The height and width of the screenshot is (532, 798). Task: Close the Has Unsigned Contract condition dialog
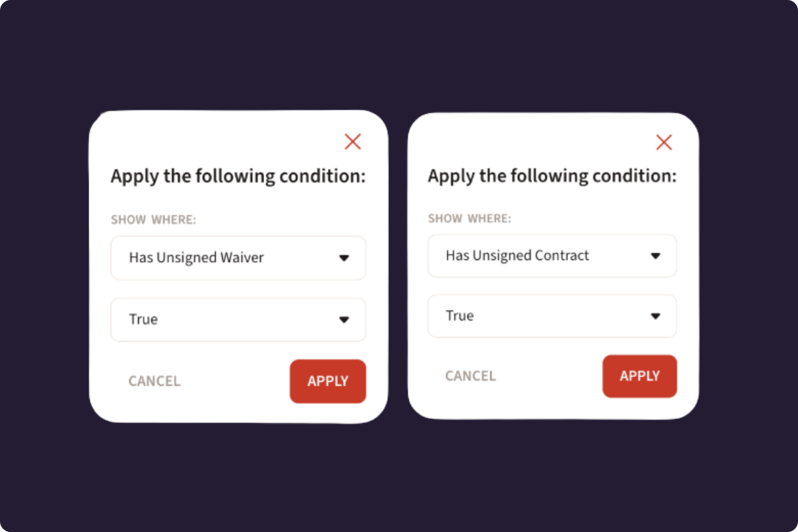click(664, 142)
